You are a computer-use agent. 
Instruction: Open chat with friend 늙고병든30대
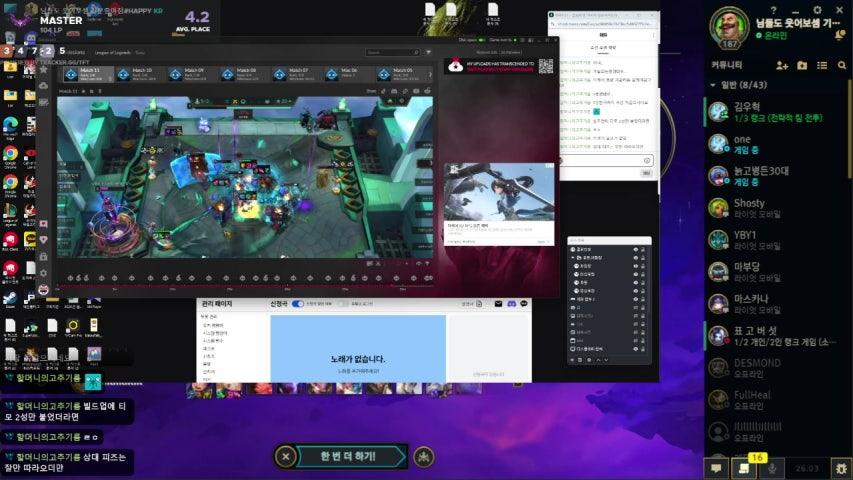(777, 176)
